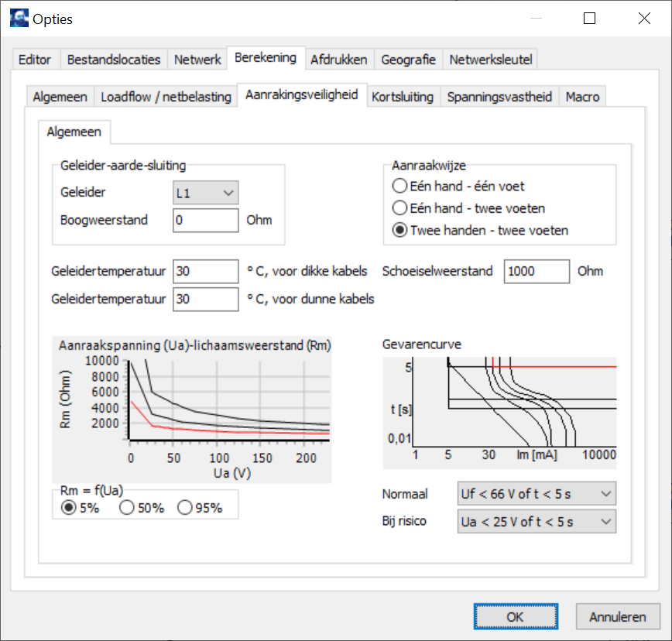Select 'Eén hand - één voet' option
Viewport: 672px width, 641px height.
[399, 186]
